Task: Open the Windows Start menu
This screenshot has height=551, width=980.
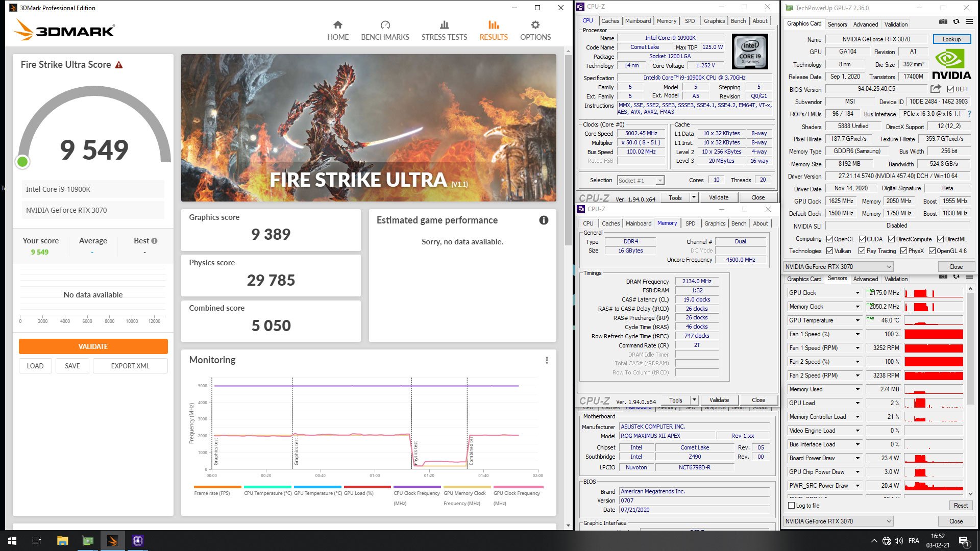Action: pos(12,541)
